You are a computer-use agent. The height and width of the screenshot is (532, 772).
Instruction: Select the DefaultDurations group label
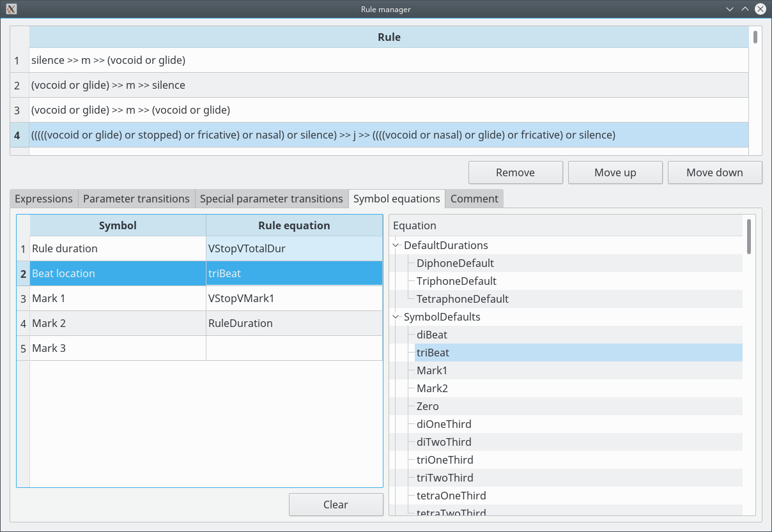(446, 245)
